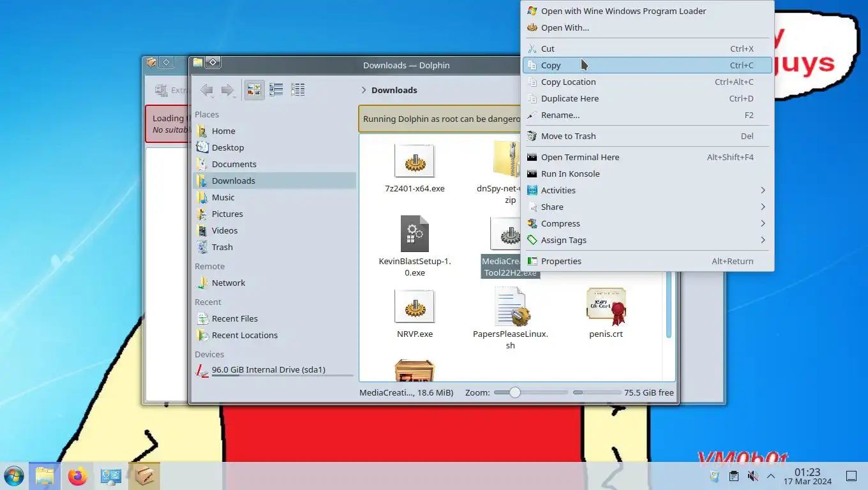Open the trash tray icon in system tray
Viewport: 868px width, 490px height.
pos(715,476)
